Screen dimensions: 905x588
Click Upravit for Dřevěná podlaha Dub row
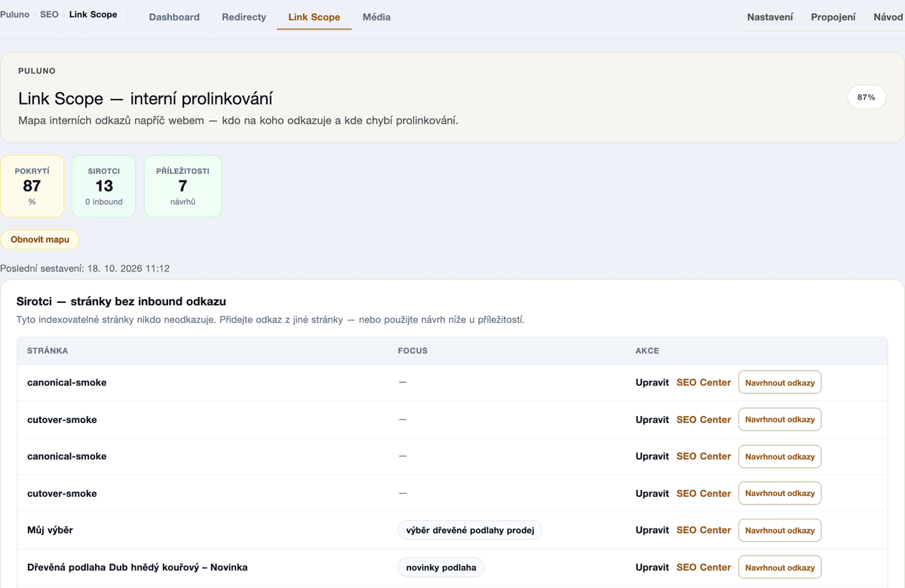point(652,567)
